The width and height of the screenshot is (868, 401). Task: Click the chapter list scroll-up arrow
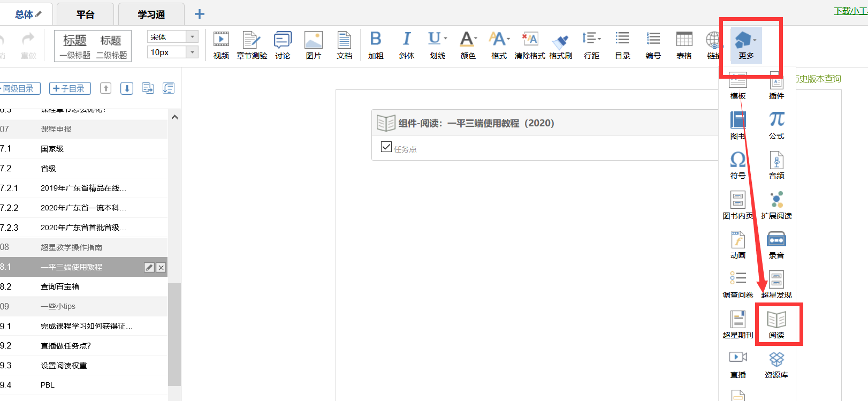pos(174,117)
